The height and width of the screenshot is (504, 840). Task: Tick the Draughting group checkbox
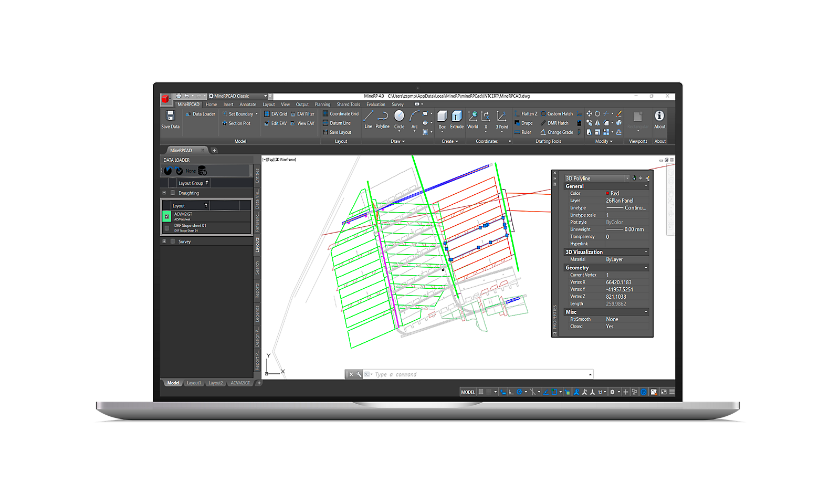point(173,193)
